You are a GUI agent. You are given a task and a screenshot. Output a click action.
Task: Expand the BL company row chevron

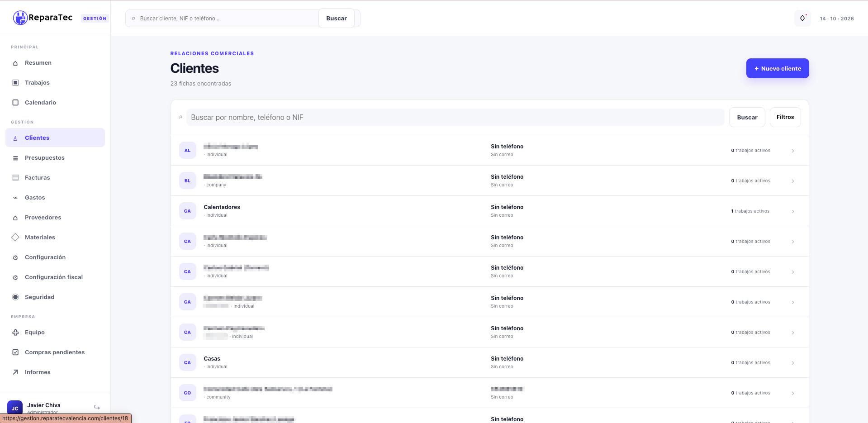coord(793,181)
